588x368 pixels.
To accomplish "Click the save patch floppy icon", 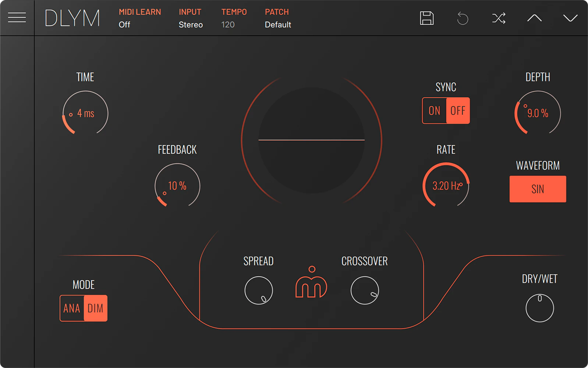I will pyautogui.click(x=427, y=18).
